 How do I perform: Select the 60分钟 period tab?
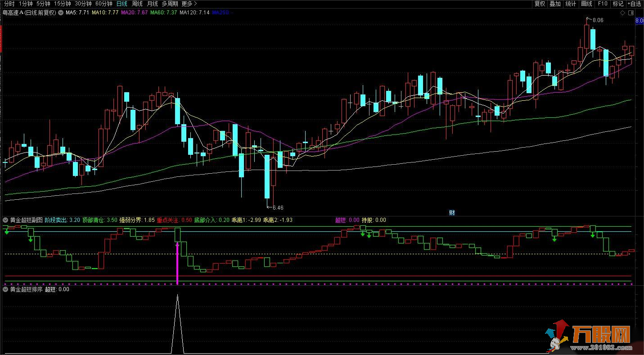[x=104, y=4]
